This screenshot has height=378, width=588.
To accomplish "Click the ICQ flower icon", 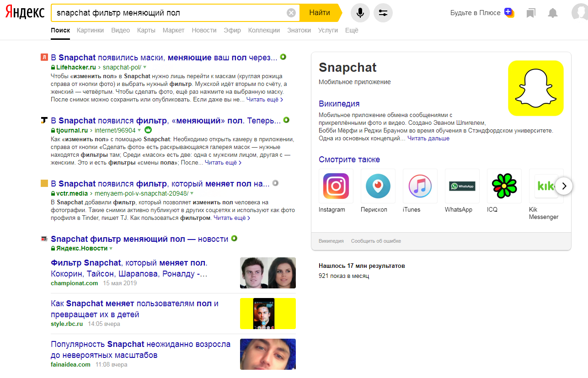I will (504, 186).
